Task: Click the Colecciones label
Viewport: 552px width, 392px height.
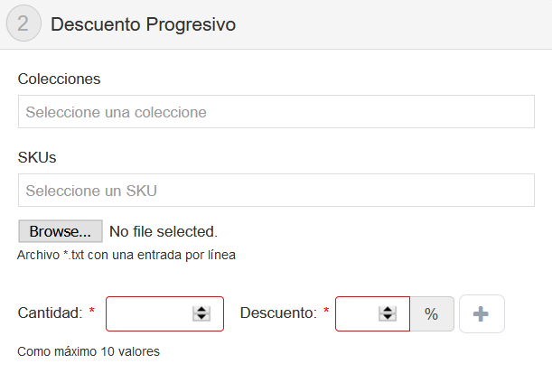Action: [x=59, y=79]
